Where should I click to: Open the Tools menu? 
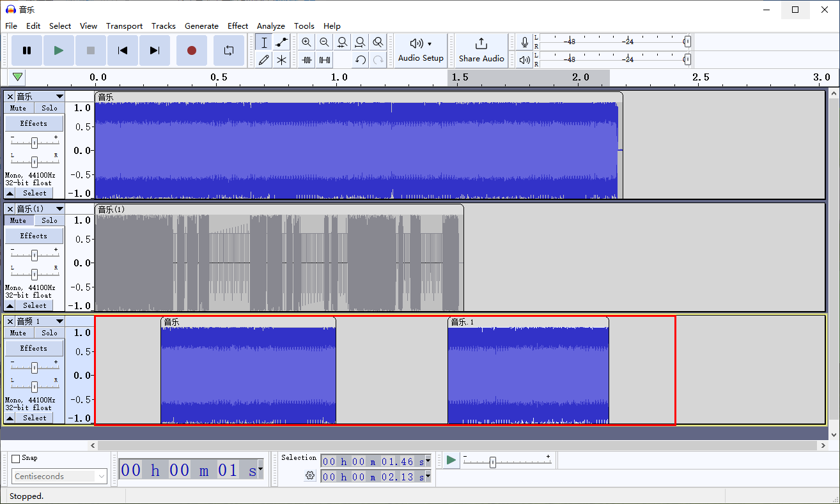[304, 26]
